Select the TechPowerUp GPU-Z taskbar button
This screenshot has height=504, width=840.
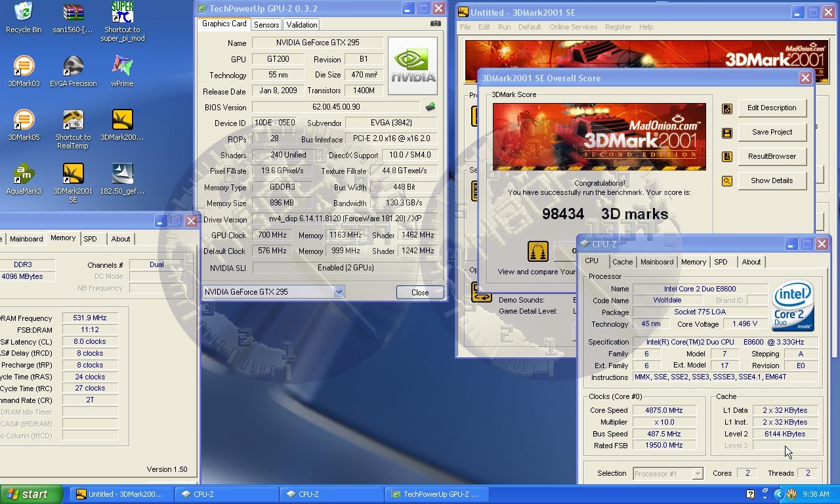(x=437, y=494)
